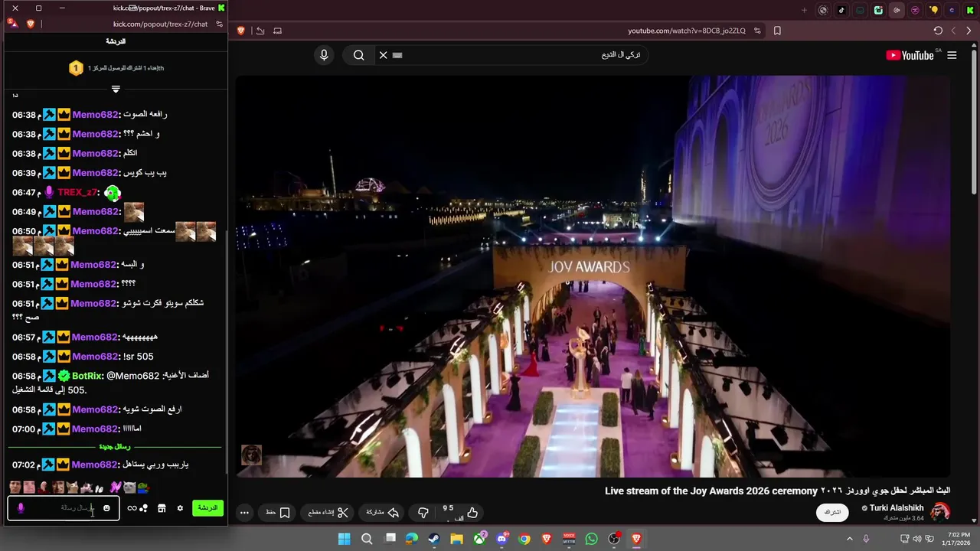Open the YouTube hamburger guide menu

952,55
